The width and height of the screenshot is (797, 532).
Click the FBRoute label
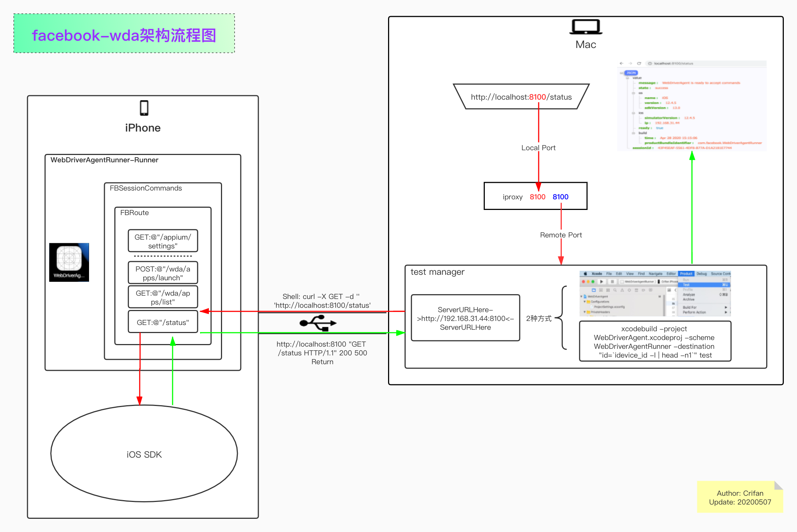click(134, 213)
